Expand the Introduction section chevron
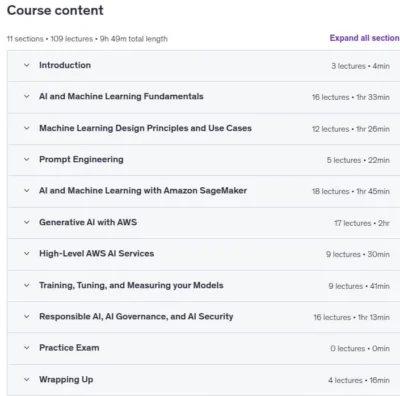Viewport: 400px width, 396px height. point(27,65)
